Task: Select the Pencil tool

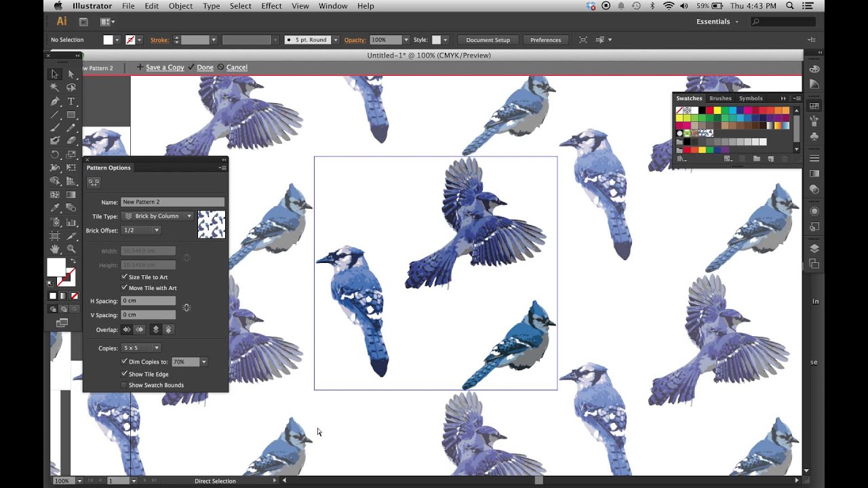Action: tap(71, 127)
